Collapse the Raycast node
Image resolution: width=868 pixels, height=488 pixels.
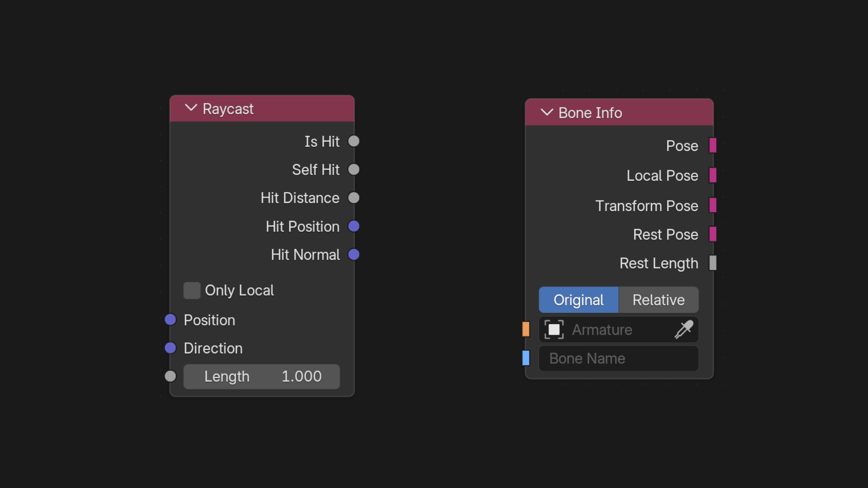tap(191, 108)
